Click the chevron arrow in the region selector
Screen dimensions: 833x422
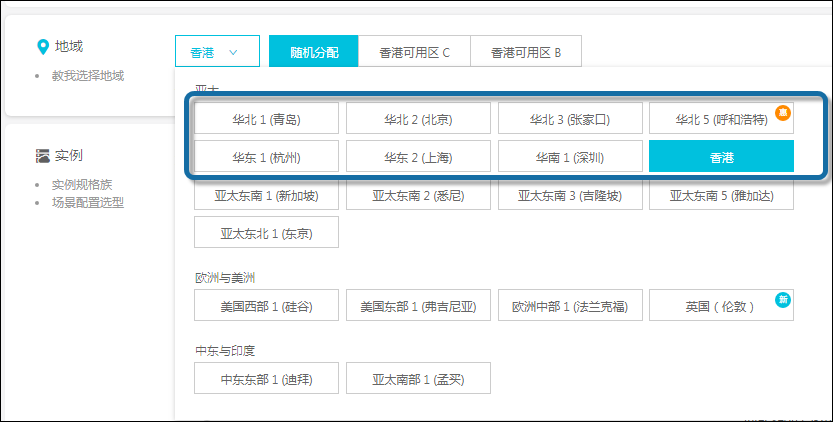click(233, 52)
